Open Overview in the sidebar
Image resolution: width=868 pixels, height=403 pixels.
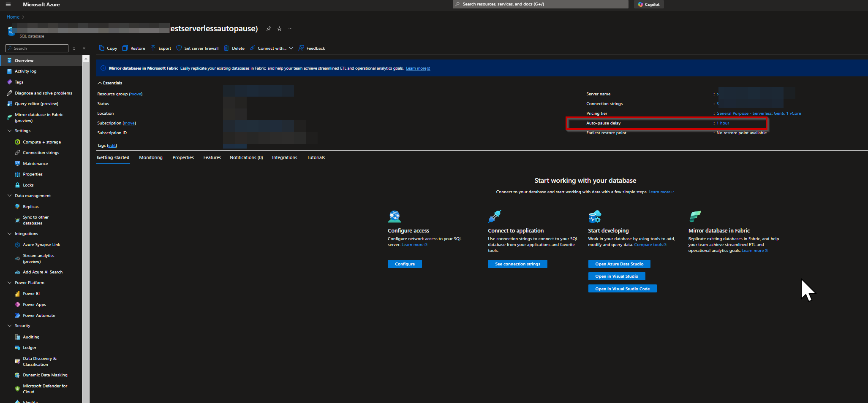coord(41,61)
